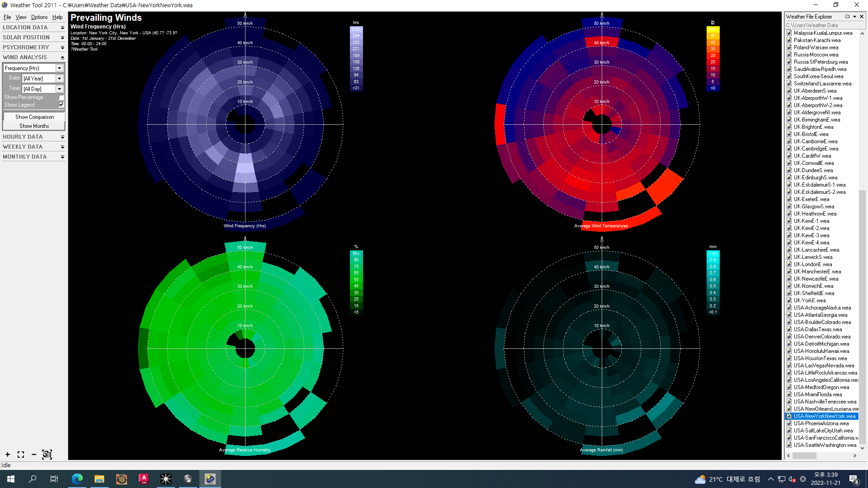The width and height of the screenshot is (868, 488).
Task: Click the folder icon in Weather File Explorer
Action: (847, 17)
